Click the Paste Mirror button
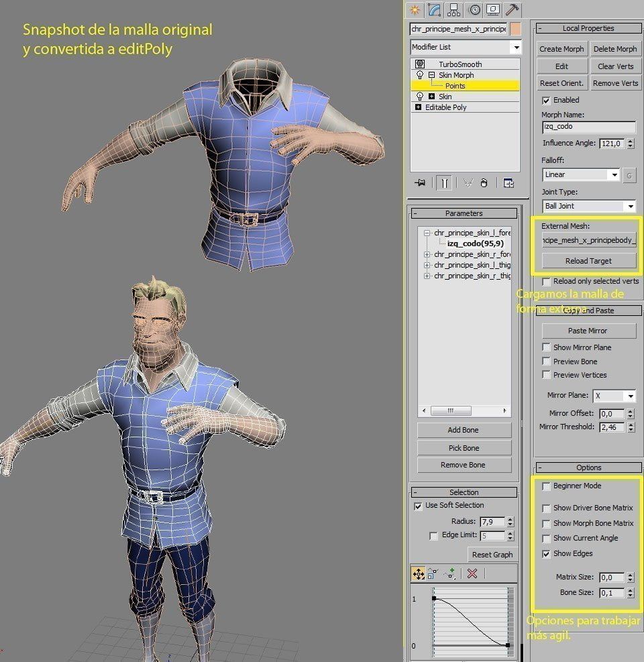This screenshot has height=662, width=644. (x=589, y=331)
